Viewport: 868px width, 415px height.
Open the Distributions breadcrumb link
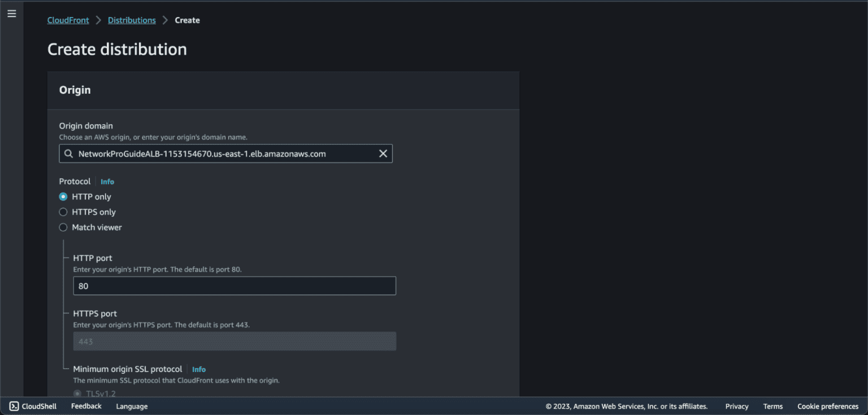point(132,20)
